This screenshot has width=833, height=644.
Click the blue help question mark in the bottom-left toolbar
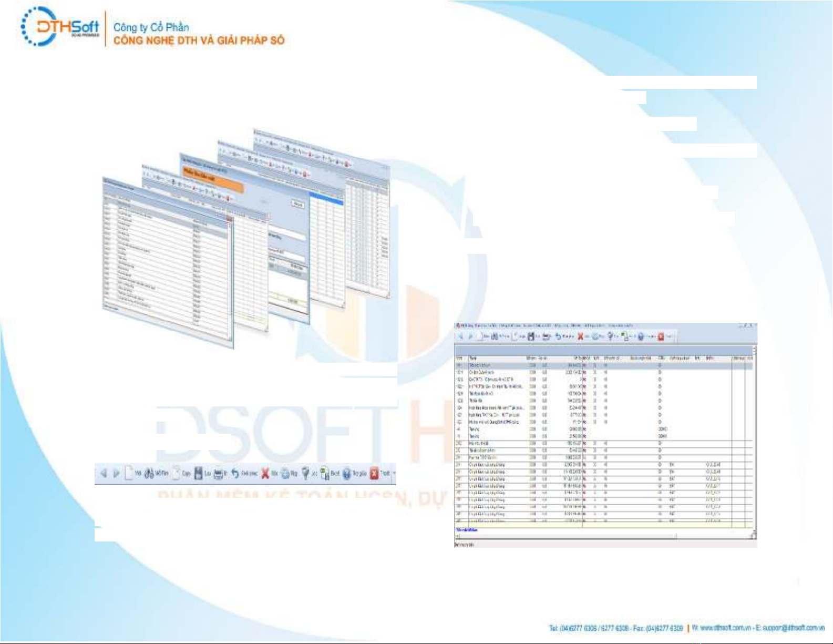point(346,474)
